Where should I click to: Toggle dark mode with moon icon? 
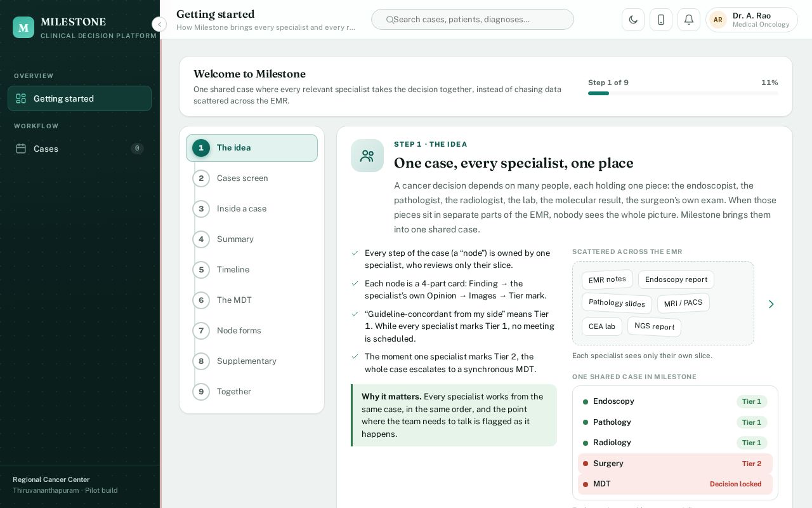(x=633, y=20)
